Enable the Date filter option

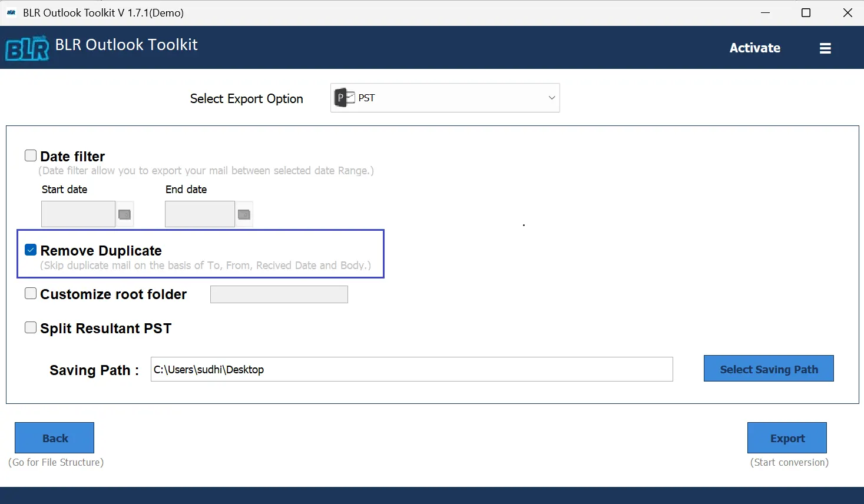[x=30, y=155]
